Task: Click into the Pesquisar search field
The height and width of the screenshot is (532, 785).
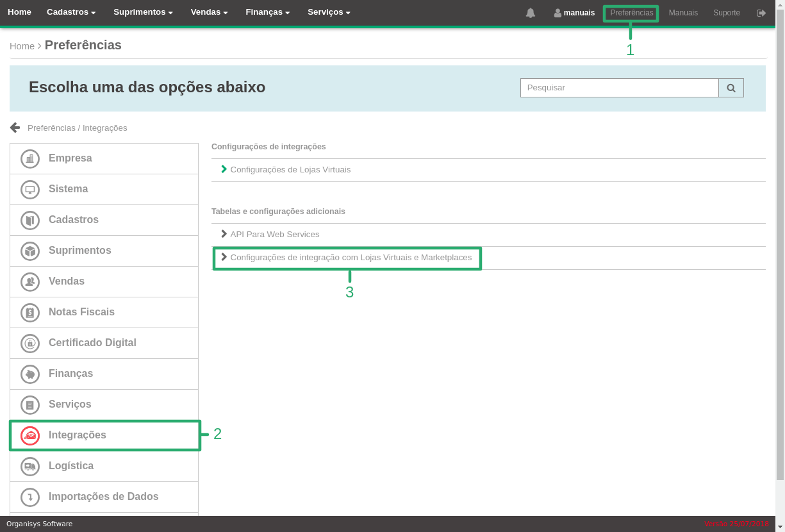Action: tap(619, 88)
